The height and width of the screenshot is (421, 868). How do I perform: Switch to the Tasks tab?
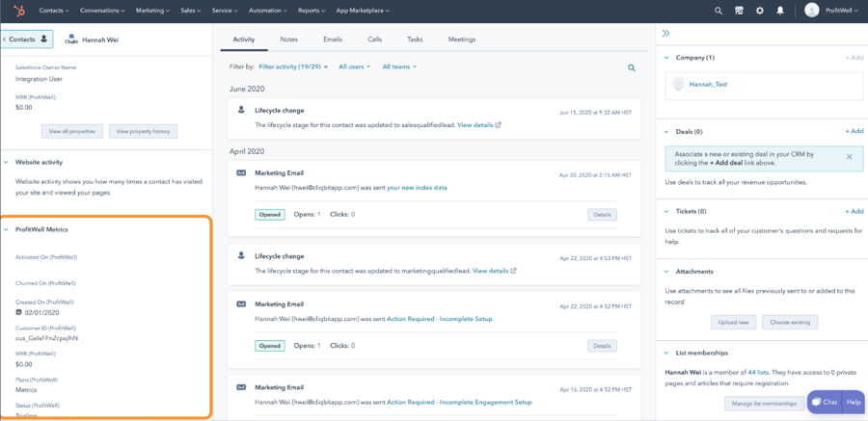[415, 39]
